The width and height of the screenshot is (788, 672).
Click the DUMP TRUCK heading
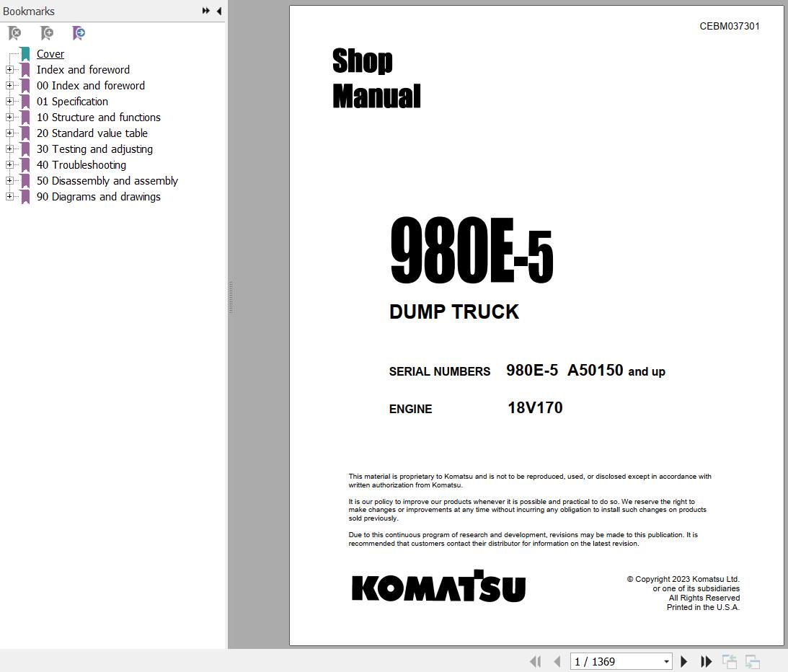point(453,311)
